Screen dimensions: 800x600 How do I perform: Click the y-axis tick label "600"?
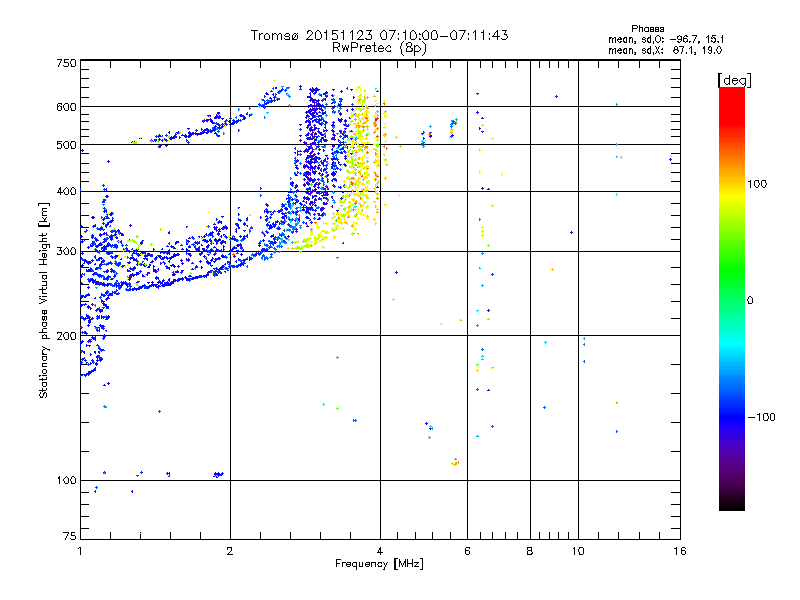[66, 107]
